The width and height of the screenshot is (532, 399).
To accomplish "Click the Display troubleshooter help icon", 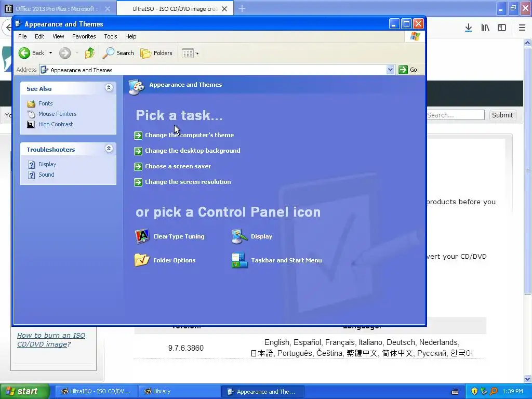I will click(x=31, y=165).
